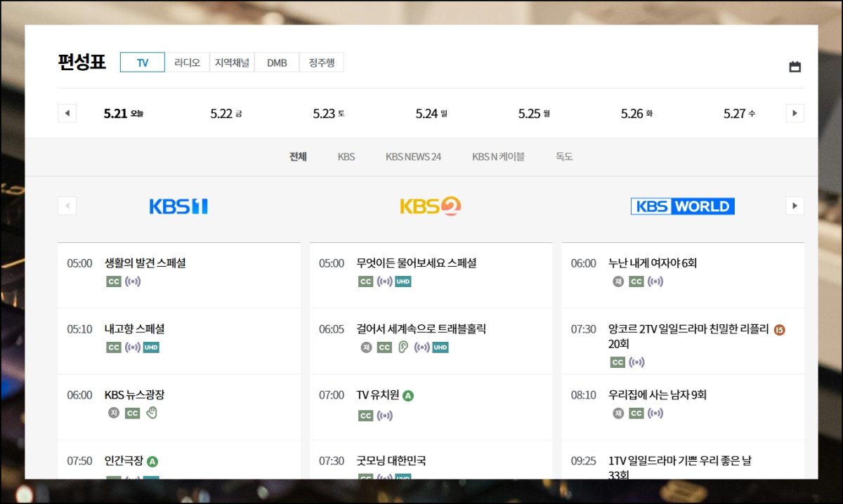Show next channels after KBS World
The width and height of the screenshot is (843, 504).
point(795,206)
